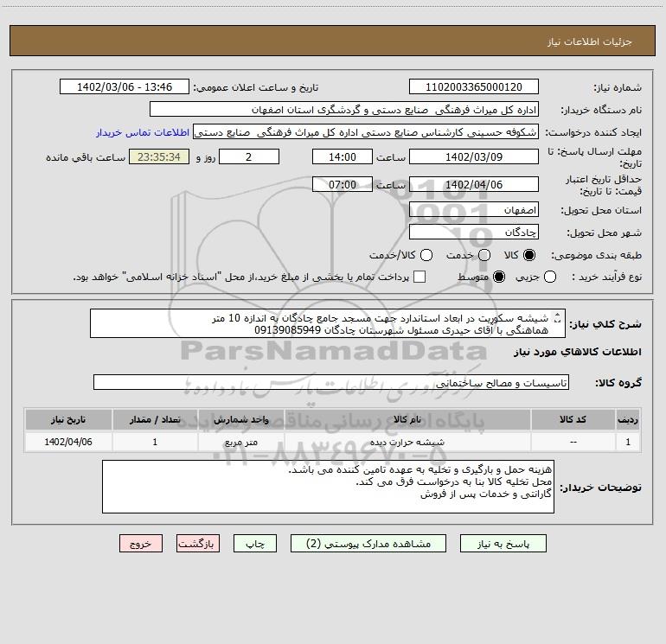Image resolution: width=666 pixels, height=644 pixels.
Task: Click the response deadline date 1402/03/09 field
Action: pyautogui.click(x=474, y=156)
